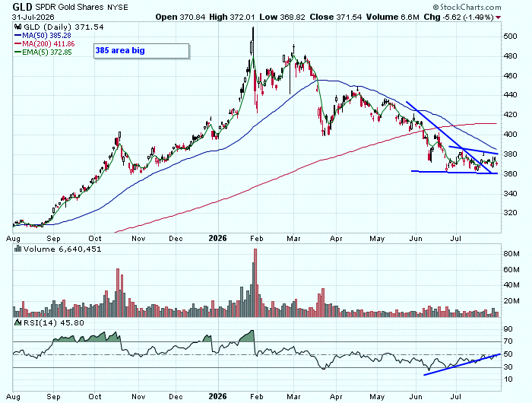This screenshot has width=532, height=403.
Task: Click the "EMA(5) 372.85" legend label
Action: tap(47, 52)
